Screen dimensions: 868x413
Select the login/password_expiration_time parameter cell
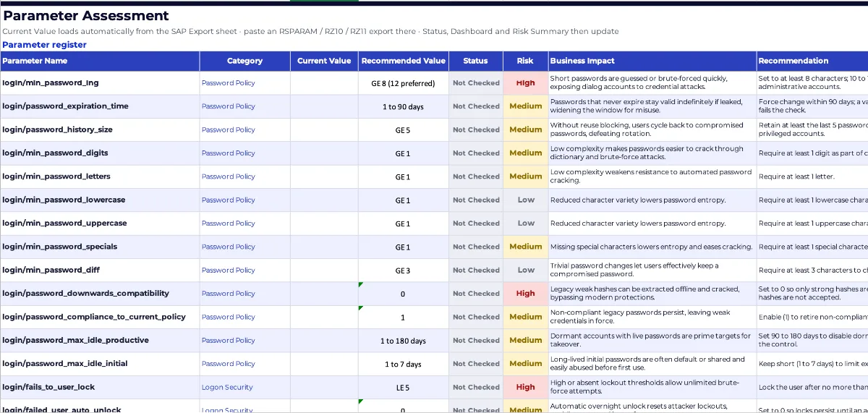coord(100,106)
